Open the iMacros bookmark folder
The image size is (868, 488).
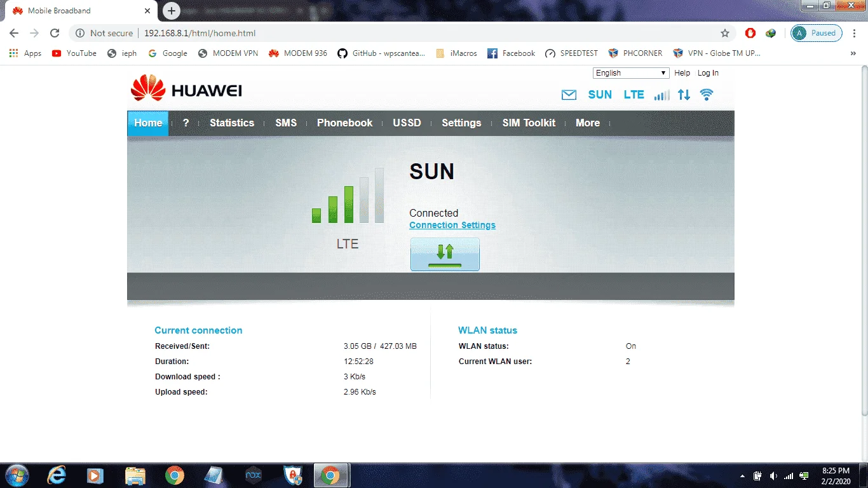point(456,53)
